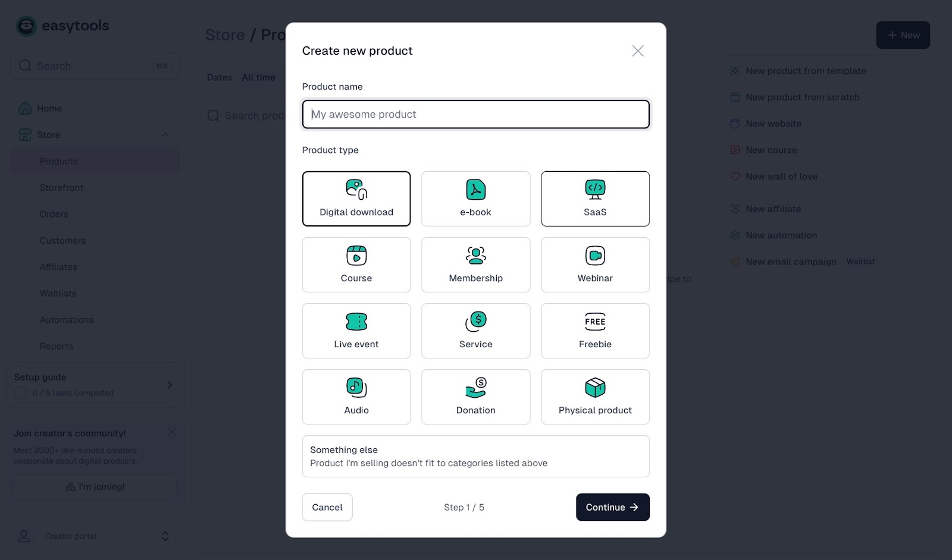This screenshot has width=952, height=560.
Task: Choose the Membership product type
Action: [475, 265]
